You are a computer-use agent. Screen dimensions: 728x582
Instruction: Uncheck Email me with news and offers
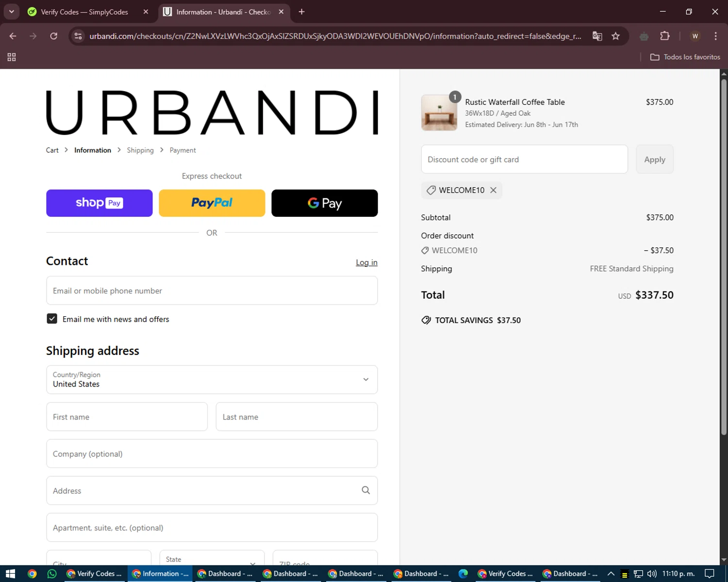[52, 319]
